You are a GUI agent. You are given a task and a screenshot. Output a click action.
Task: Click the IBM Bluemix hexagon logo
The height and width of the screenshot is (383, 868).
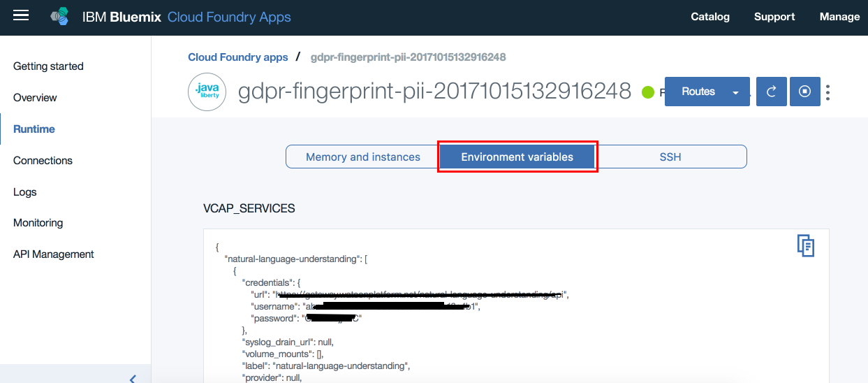(61, 16)
